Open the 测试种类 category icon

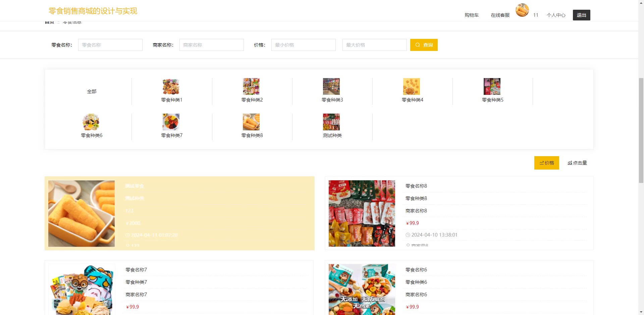(331, 122)
